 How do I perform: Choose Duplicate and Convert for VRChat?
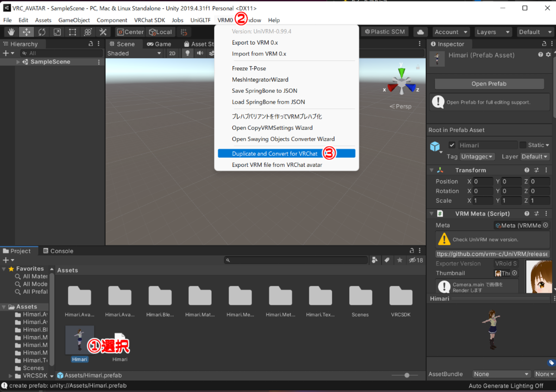(x=287, y=153)
